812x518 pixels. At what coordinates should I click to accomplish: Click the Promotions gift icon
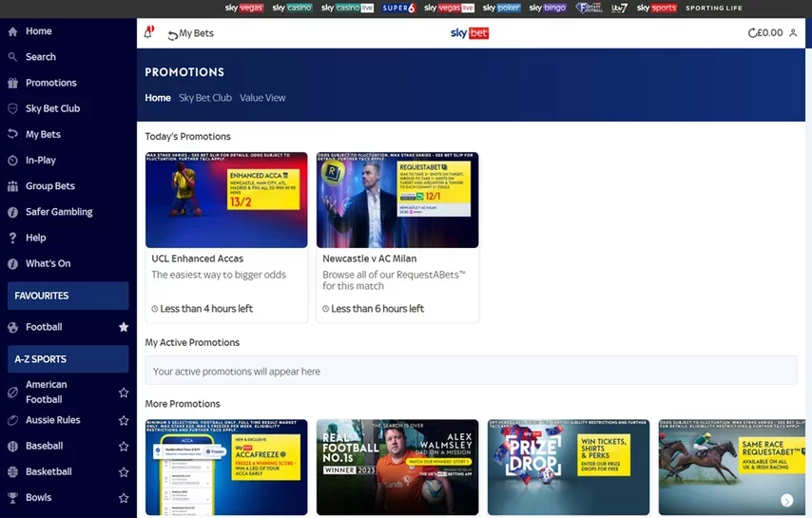13,83
